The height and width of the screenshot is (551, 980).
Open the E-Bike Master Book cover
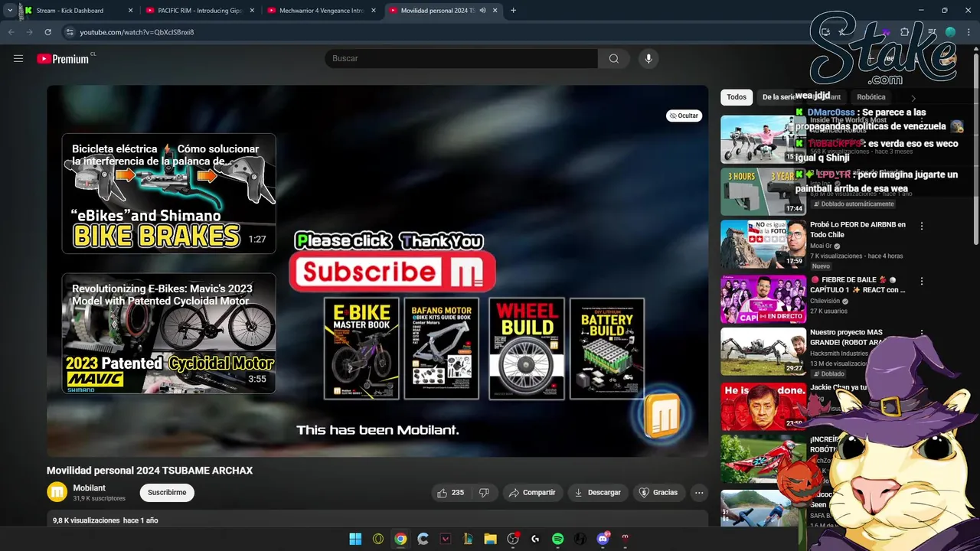click(x=361, y=348)
